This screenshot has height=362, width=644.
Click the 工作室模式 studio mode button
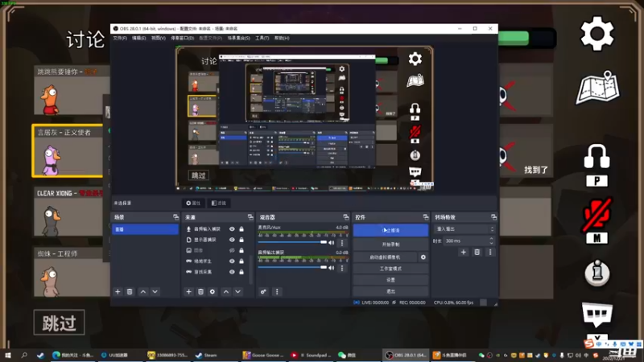[x=390, y=269]
